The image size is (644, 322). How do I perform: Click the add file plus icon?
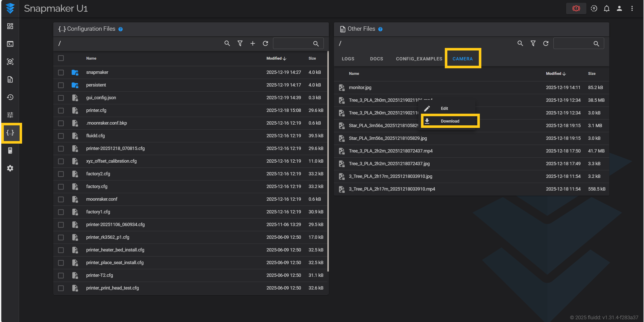pos(252,43)
